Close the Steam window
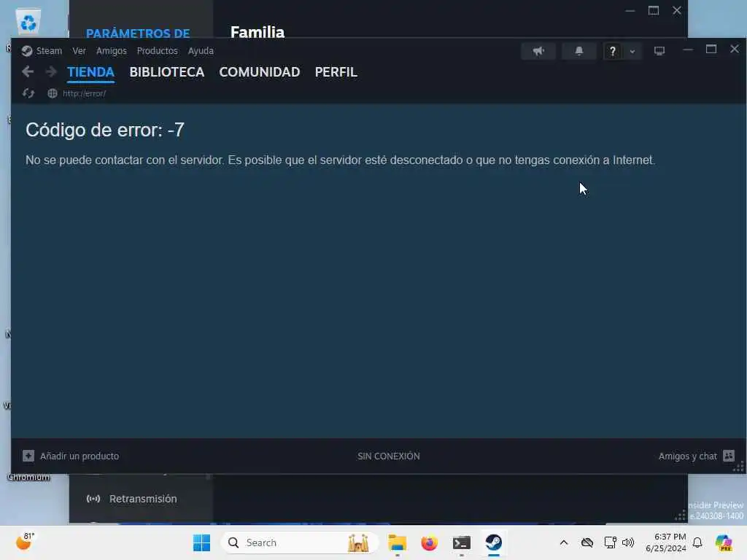This screenshot has width=747, height=560. (734, 49)
